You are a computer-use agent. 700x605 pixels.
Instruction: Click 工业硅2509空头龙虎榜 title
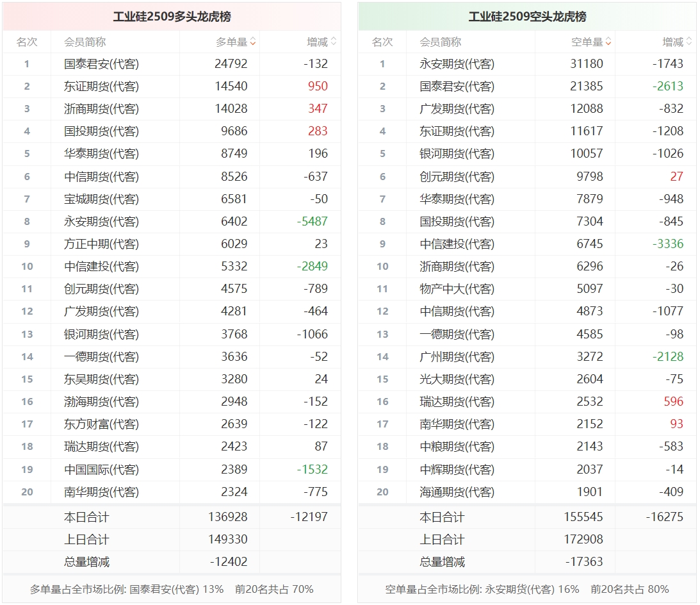click(527, 17)
